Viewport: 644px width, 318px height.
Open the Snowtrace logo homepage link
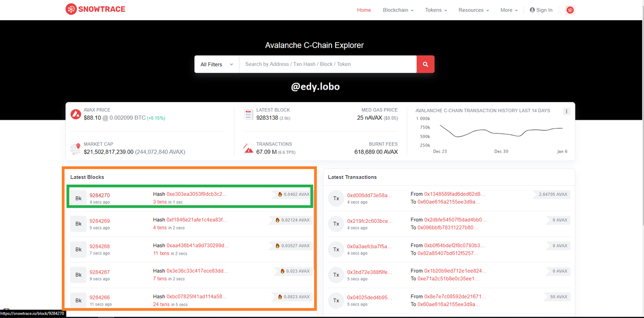pyautogui.click(x=95, y=9)
